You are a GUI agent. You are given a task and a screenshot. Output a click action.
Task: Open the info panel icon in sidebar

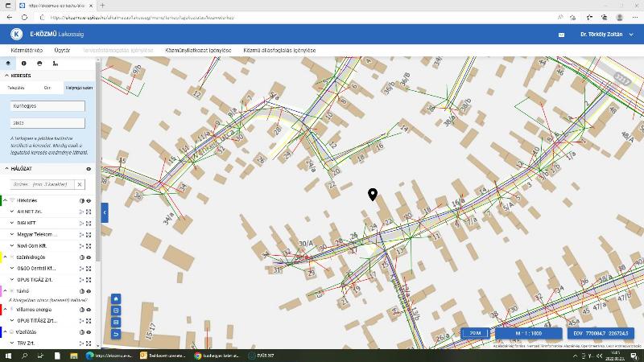coord(23,63)
